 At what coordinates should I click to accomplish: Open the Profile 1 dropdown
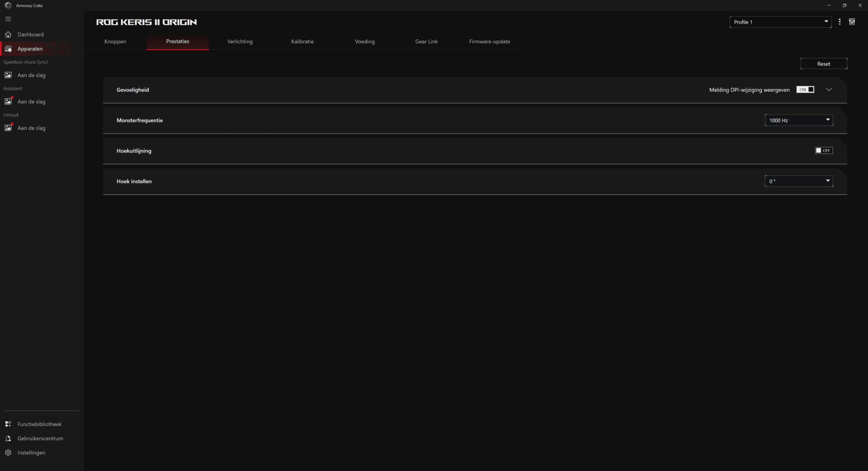point(780,22)
